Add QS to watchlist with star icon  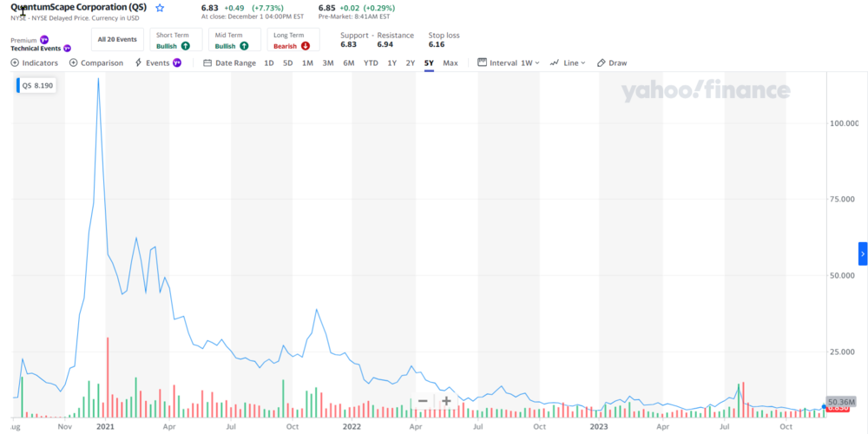point(160,8)
